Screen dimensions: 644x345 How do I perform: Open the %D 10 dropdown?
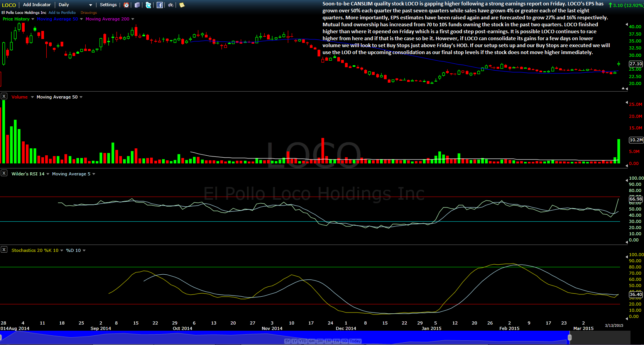(x=84, y=250)
